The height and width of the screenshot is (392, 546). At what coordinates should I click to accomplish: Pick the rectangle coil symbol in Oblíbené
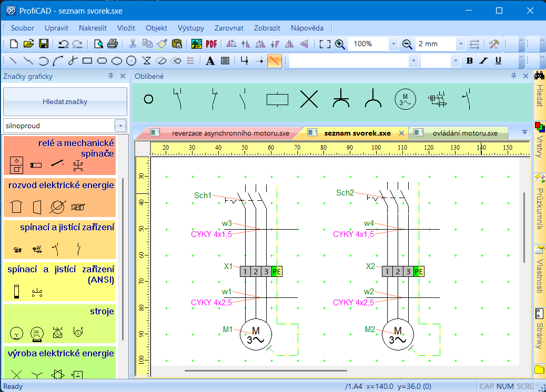click(277, 99)
